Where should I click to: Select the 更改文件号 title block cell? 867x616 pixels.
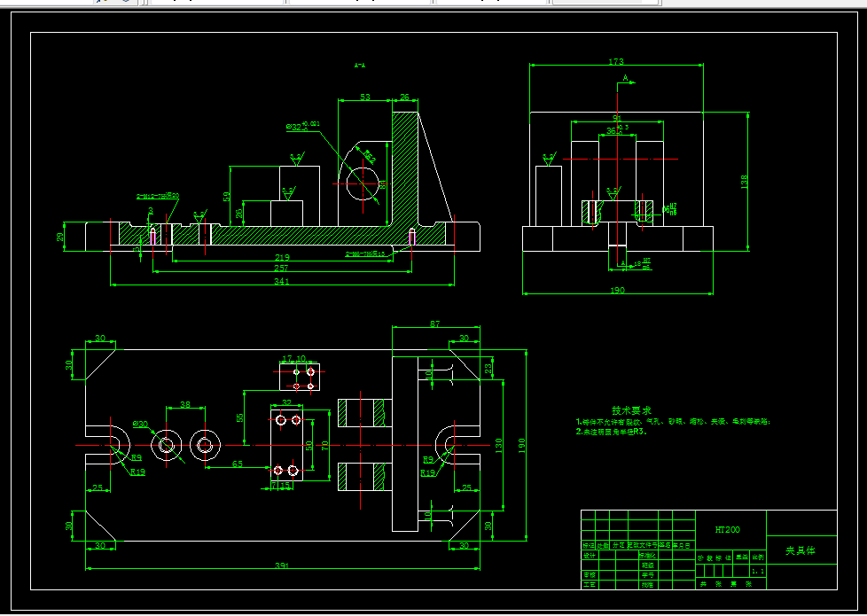[643, 545]
